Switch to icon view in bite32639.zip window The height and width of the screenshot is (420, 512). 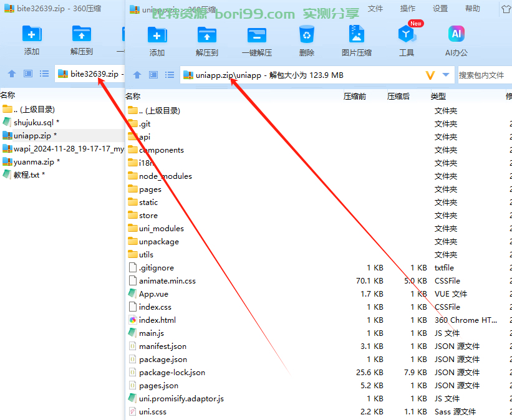coord(28,74)
